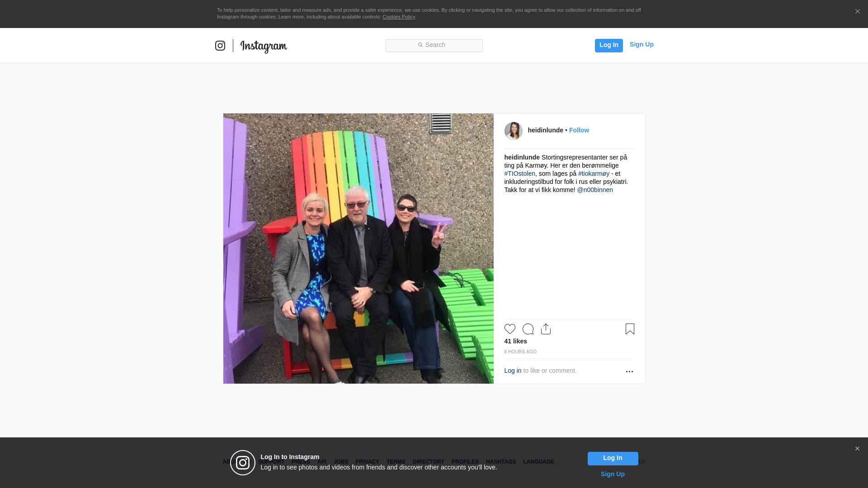Share the post using the share icon
The width and height of the screenshot is (868, 488).
pyautogui.click(x=546, y=329)
